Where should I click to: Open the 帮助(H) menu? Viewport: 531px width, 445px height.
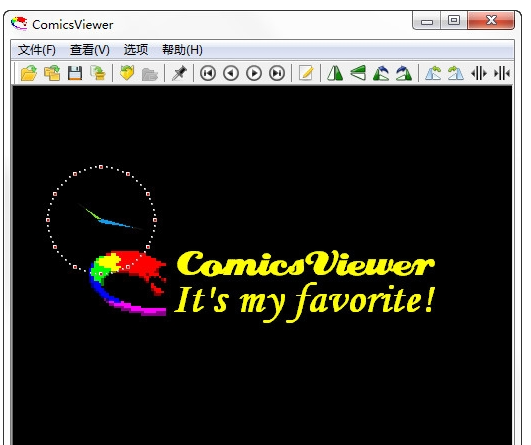(x=182, y=50)
